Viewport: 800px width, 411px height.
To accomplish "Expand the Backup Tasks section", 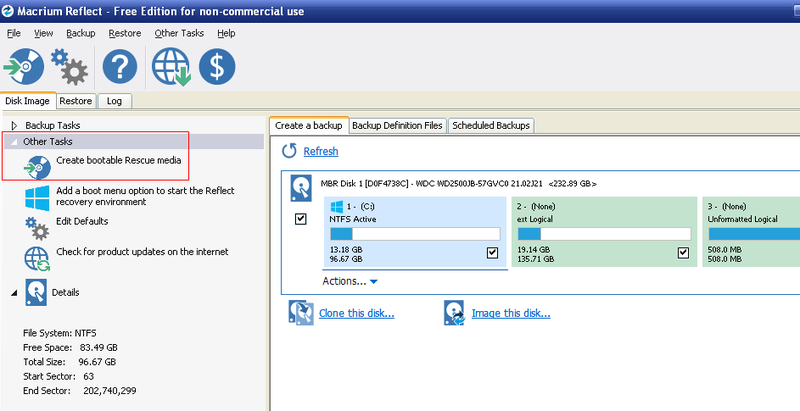I will [15, 126].
